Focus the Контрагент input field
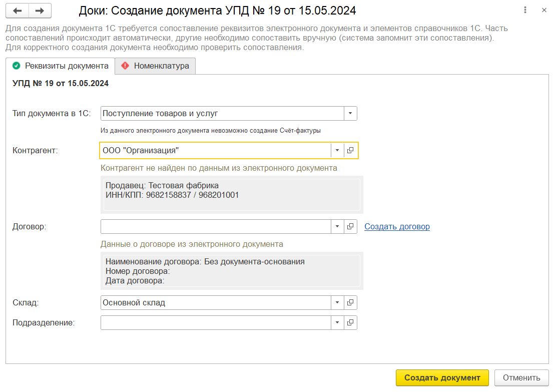557x392 pixels. pyautogui.click(x=216, y=150)
